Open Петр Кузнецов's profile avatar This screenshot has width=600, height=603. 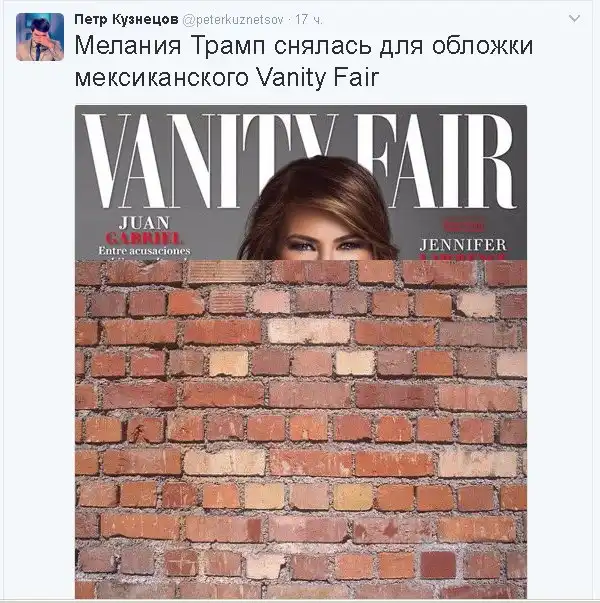[40, 37]
